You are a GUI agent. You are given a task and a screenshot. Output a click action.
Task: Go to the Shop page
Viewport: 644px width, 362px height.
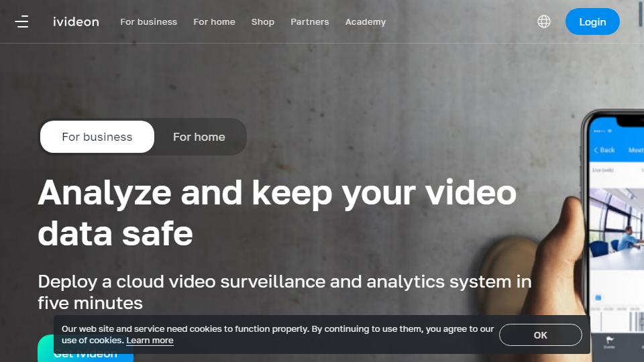point(263,21)
